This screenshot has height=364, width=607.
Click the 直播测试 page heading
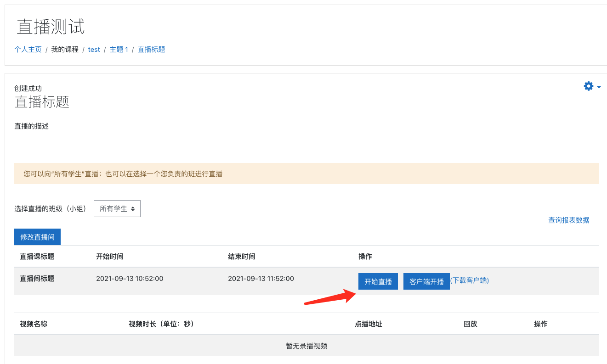51,27
